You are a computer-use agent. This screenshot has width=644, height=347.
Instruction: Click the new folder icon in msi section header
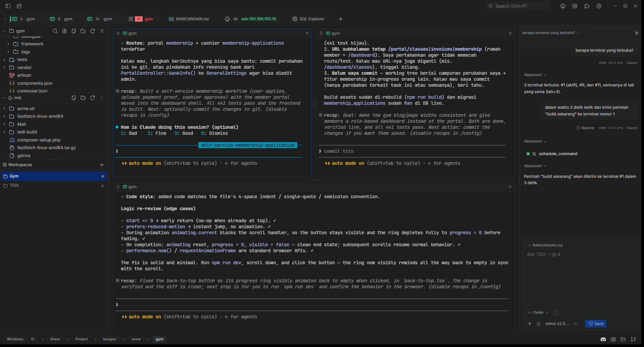tap(83, 98)
